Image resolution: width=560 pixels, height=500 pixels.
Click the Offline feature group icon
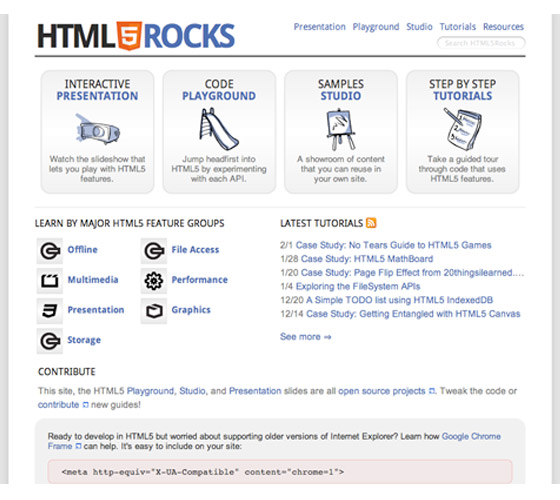[x=50, y=250]
